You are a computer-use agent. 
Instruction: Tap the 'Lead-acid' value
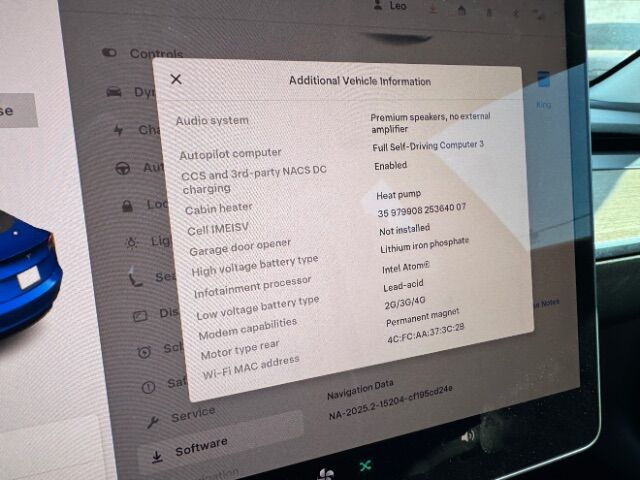coord(403,285)
